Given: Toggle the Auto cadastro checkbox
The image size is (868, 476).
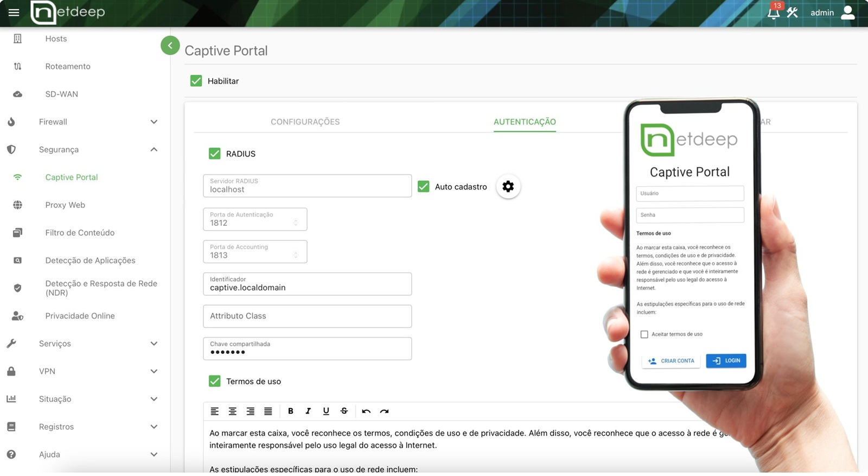Looking at the screenshot, I should [424, 187].
